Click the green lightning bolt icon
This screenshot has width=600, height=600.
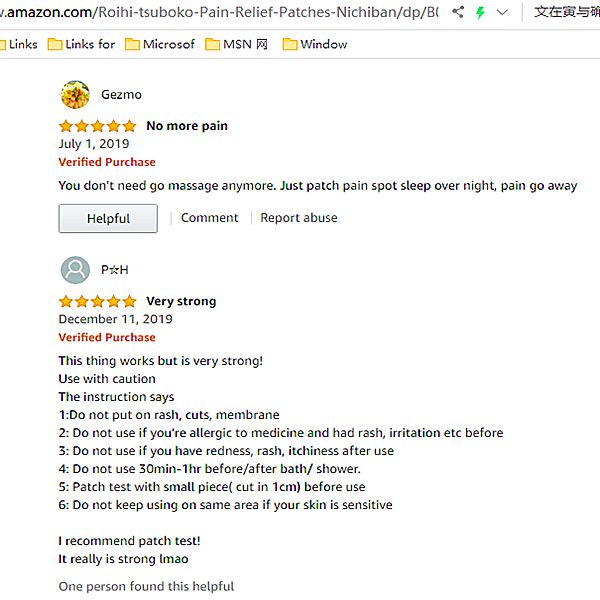pyautogui.click(x=480, y=12)
